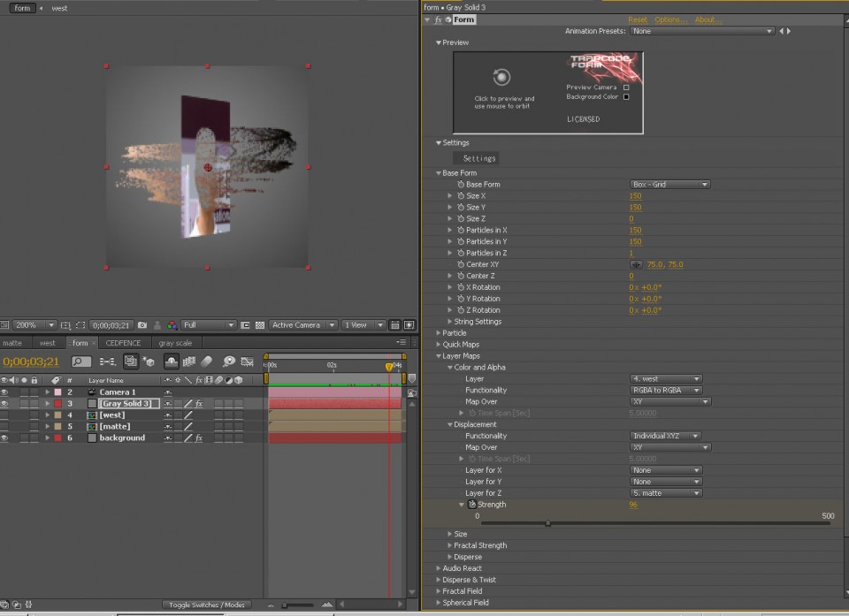Click the Frame Blending enable icon in timeline
The height and width of the screenshot is (616, 849).
click(189, 361)
